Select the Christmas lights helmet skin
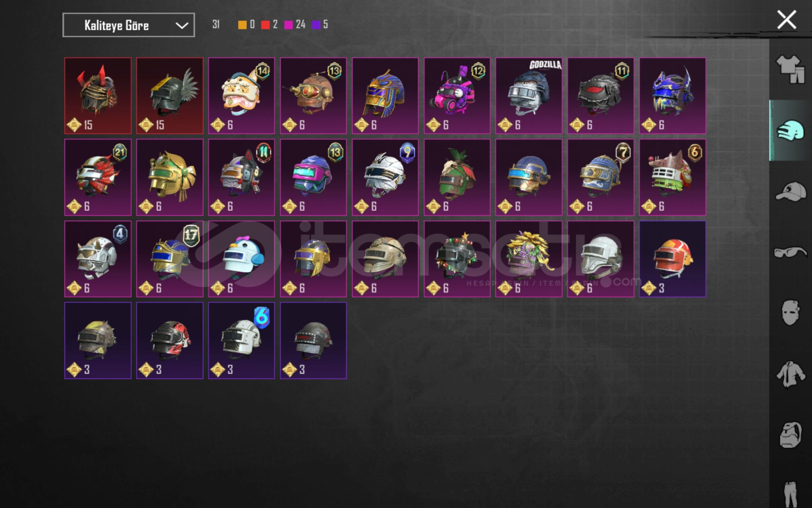Image resolution: width=812 pixels, height=508 pixels. 457,259
